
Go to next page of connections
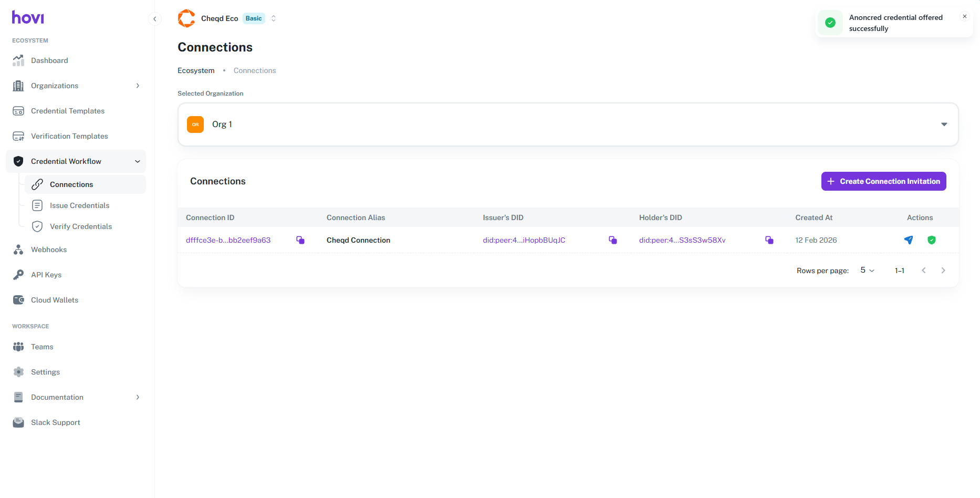pos(943,271)
